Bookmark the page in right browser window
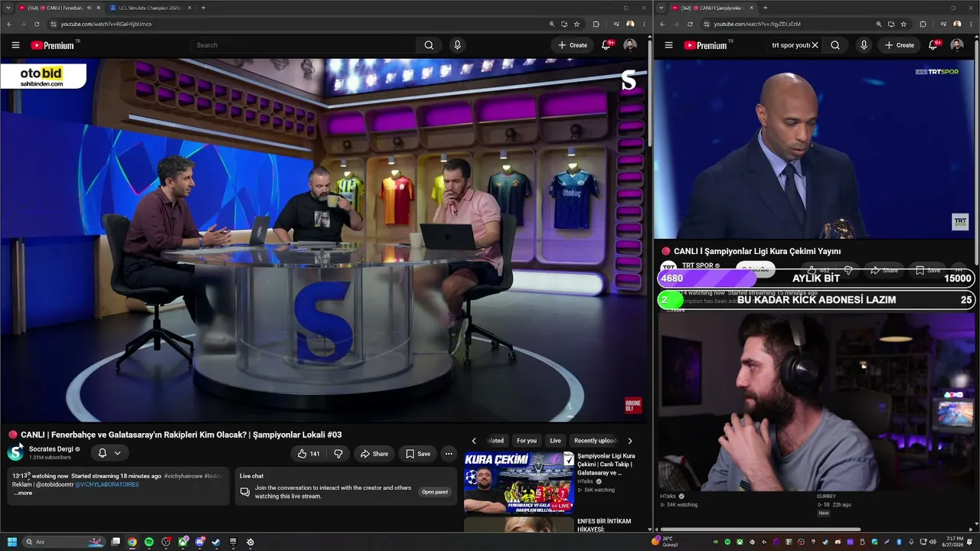The width and height of the screenshot is (980, 551). click(x=903, y=24)
